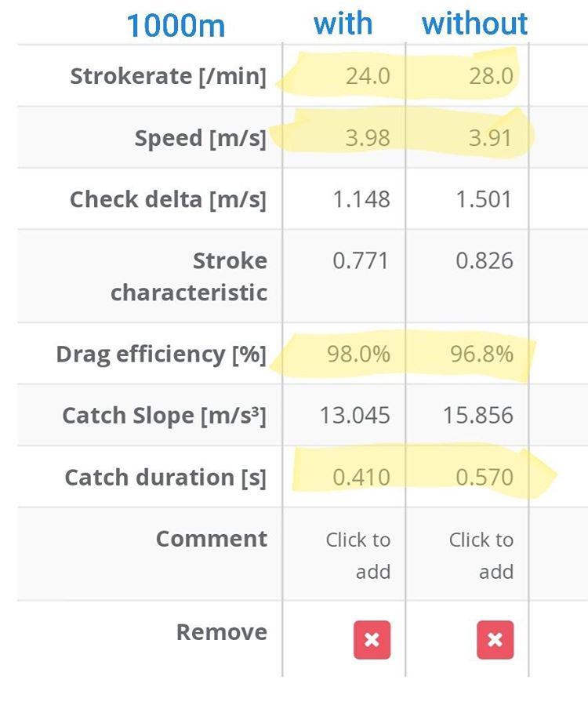Screen dimensions: 588x720
Task: Select Drag efficiency value 98.0%
Action: point(358,354)
